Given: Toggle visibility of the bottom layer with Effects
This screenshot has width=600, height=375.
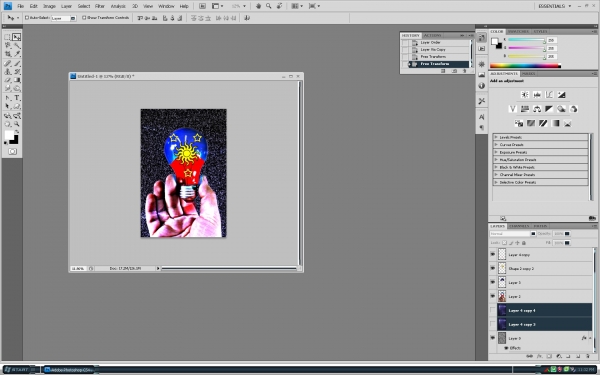Looking at the screenshot, I should 492,338.
